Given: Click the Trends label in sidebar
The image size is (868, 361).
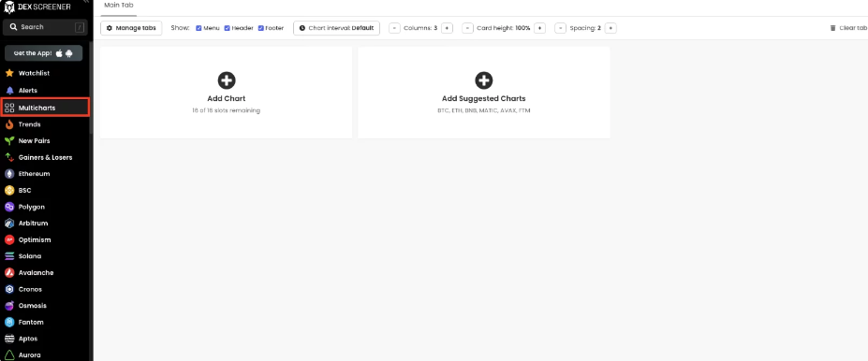Looking at the screenshot, I should tap(29, 124).
